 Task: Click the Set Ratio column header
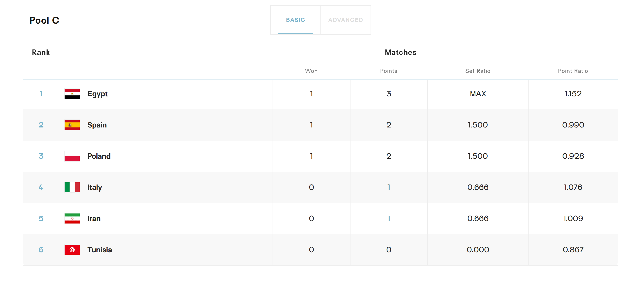(x=477, y=71)
